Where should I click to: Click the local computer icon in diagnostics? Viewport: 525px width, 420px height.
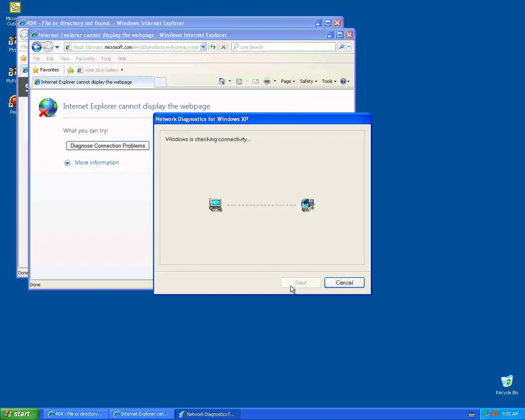point(216,205)
